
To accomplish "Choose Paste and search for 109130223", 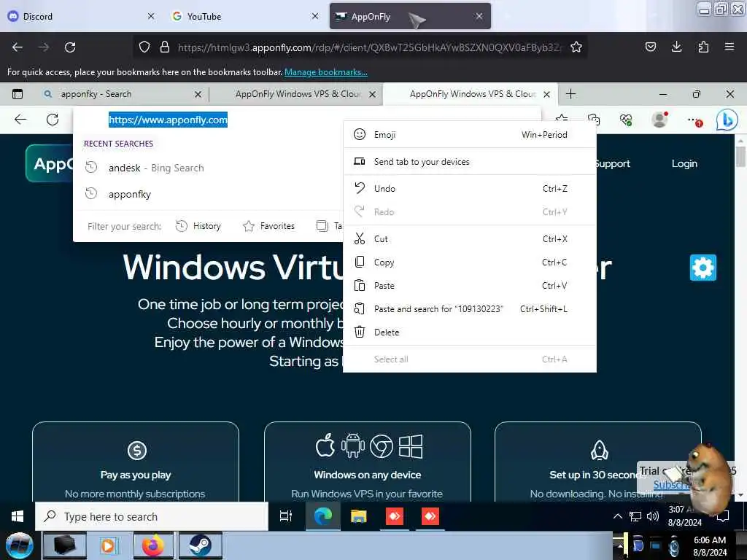I will click(x=469, y=309).
